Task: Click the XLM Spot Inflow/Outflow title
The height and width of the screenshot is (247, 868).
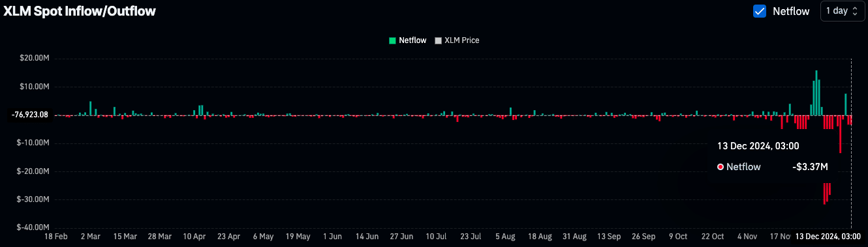Action: point(80,11)
